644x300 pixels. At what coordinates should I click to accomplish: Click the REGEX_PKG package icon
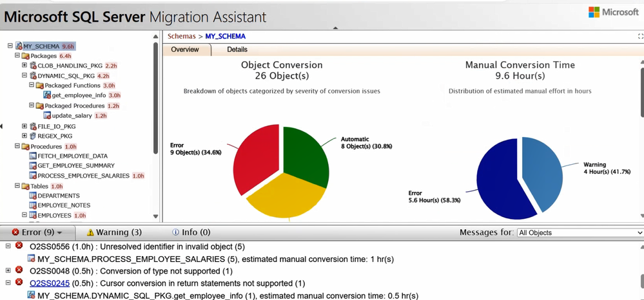click(x=34, y=136)
